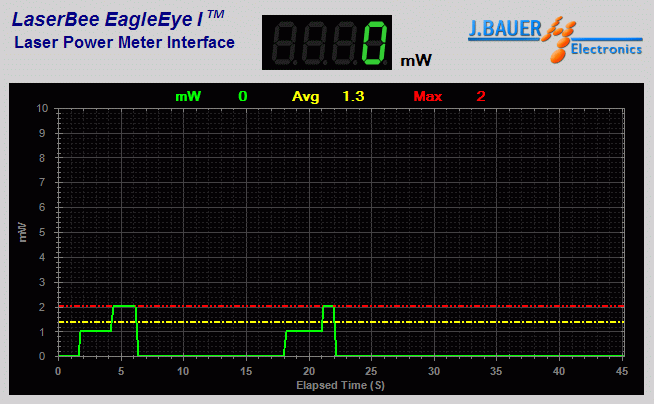The image size is (654, 404).
Task: Click the J.BAUER Electronics logo
Action: click(555, 40)
